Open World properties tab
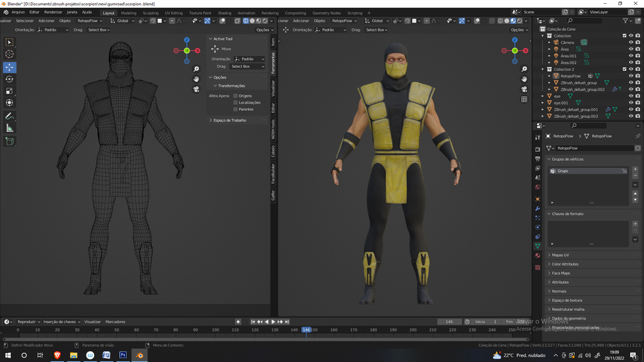This screenshot has width=644, height=362. point(538,187)
